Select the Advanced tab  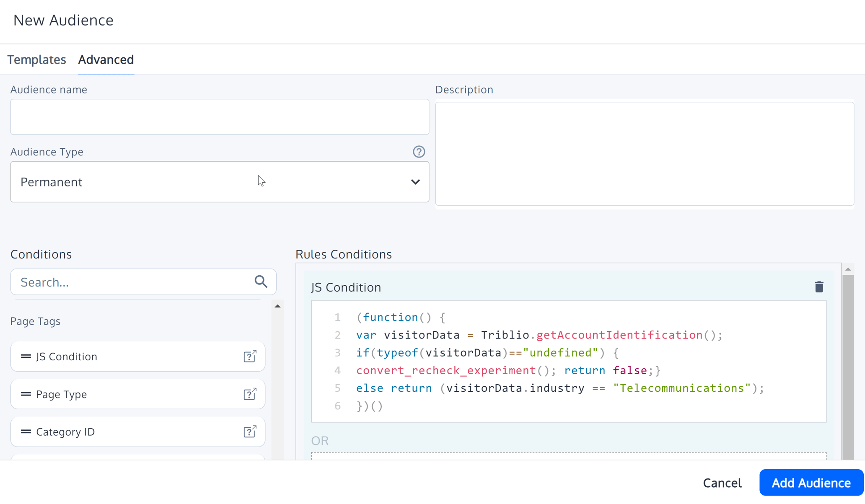106,59
